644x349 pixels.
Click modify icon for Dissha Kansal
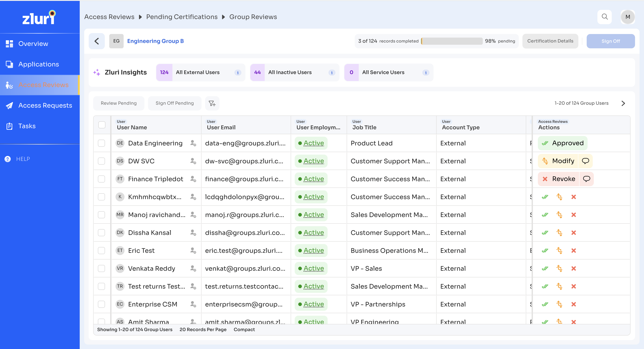click(559, 233)
